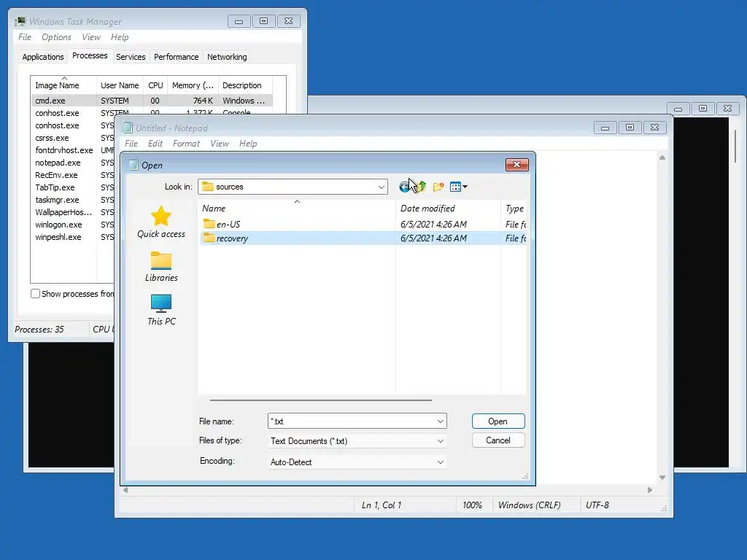Expand the Look in folder dropdown
The width and height of the screenshot is (747, 560).
(x=381, y=187)
